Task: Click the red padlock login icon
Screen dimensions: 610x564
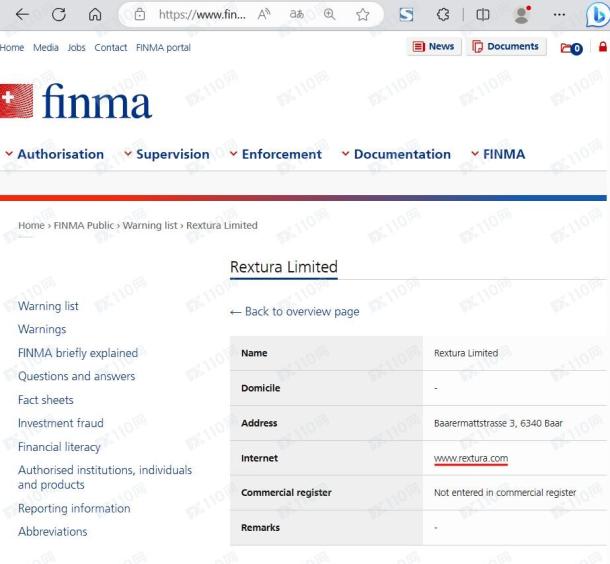Action: point(603,47)
